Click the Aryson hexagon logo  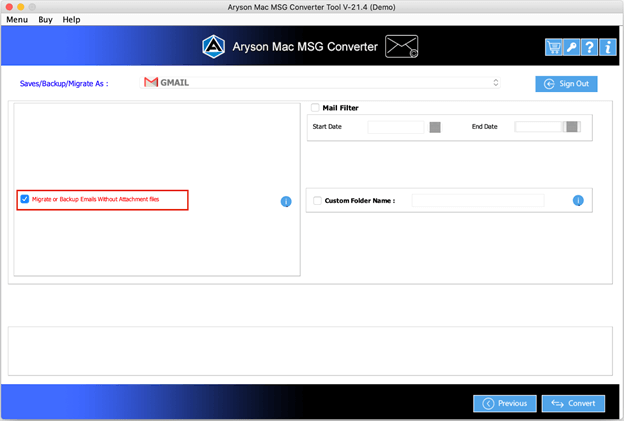[213, 47]
